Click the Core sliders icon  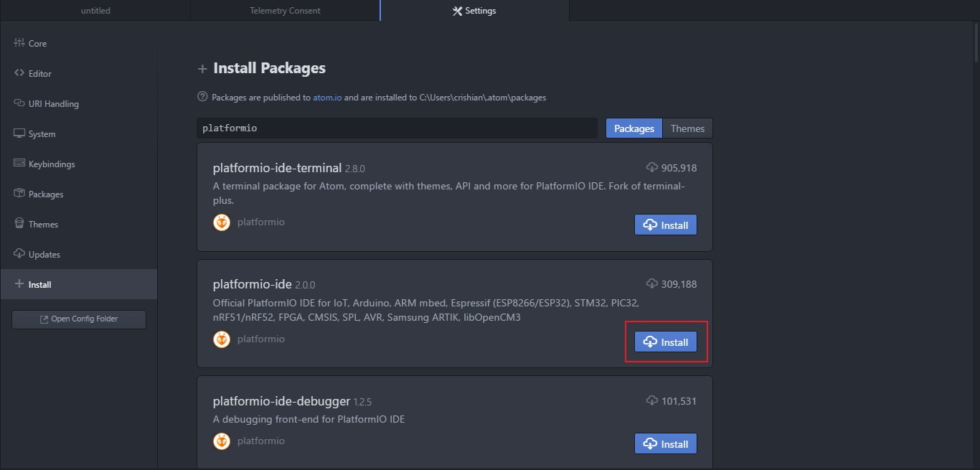pyautogui.click(x=19, y=43)
